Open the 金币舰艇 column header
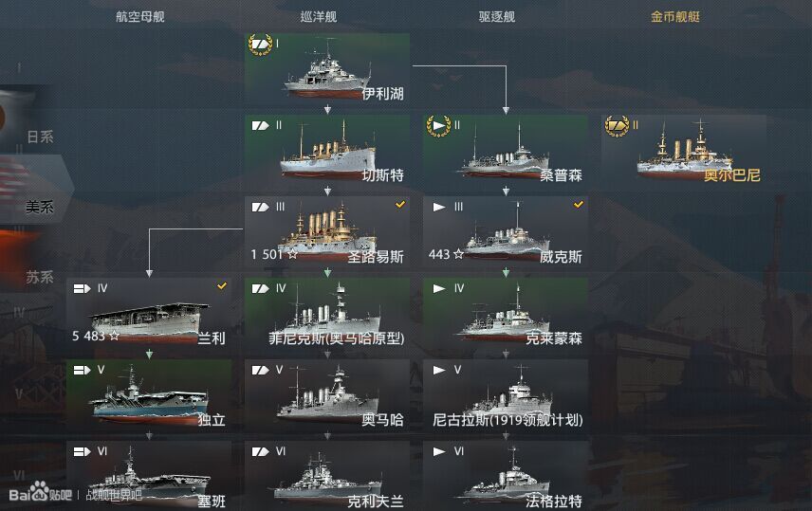812x511 pixels. click(675, 16)
